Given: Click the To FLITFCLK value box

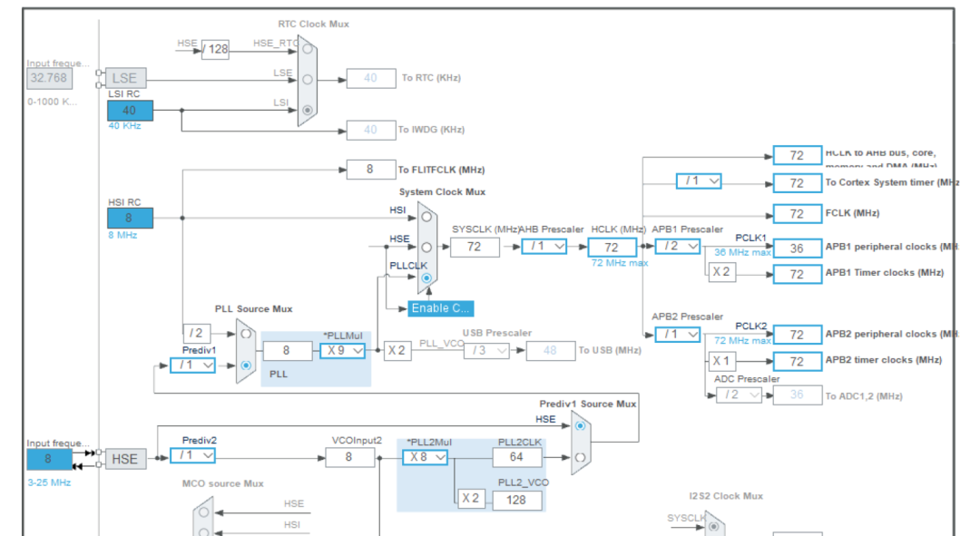Looking at the screenshot, I should coord(370,170).
